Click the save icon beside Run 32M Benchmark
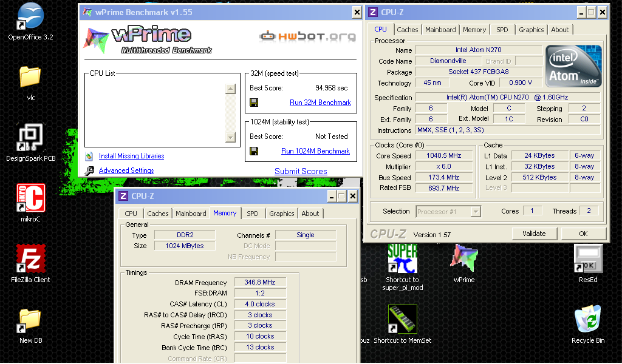The height and width of the screenshot is (364, 622). tap(254, 103)
